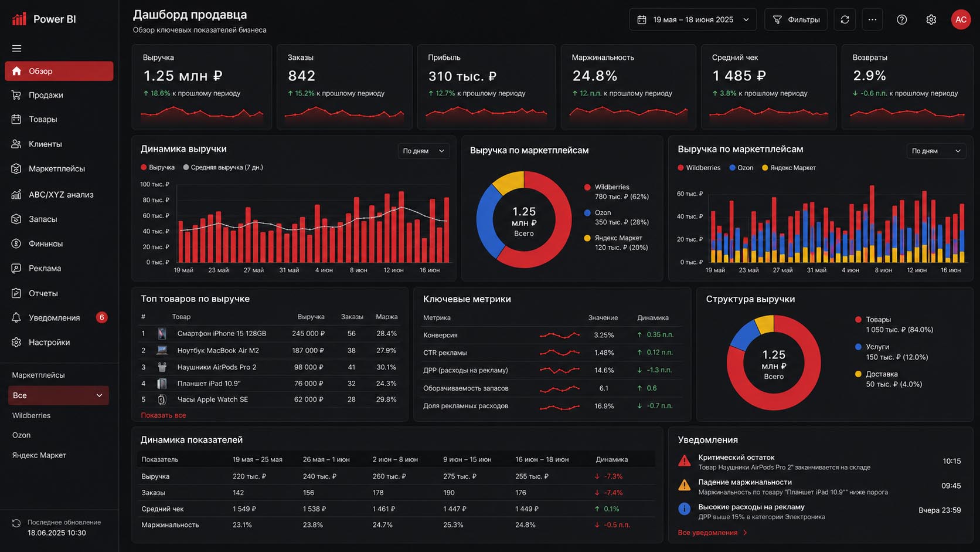Click the Конверсия metric row
The image size is (980, 552).
(x=551, y=335)
